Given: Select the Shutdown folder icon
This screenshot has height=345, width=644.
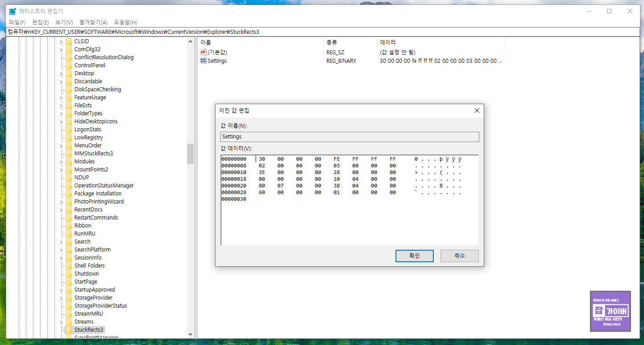Looking at the screenshot, I should tap(69, 274).
